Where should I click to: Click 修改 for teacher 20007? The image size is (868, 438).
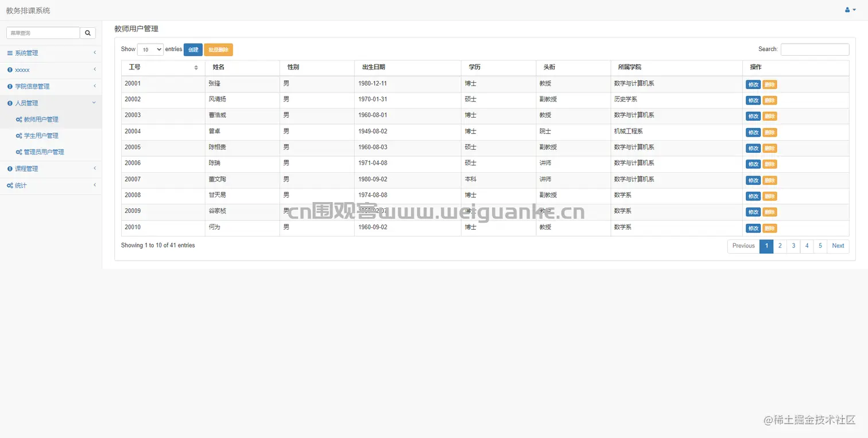(753, 180)
